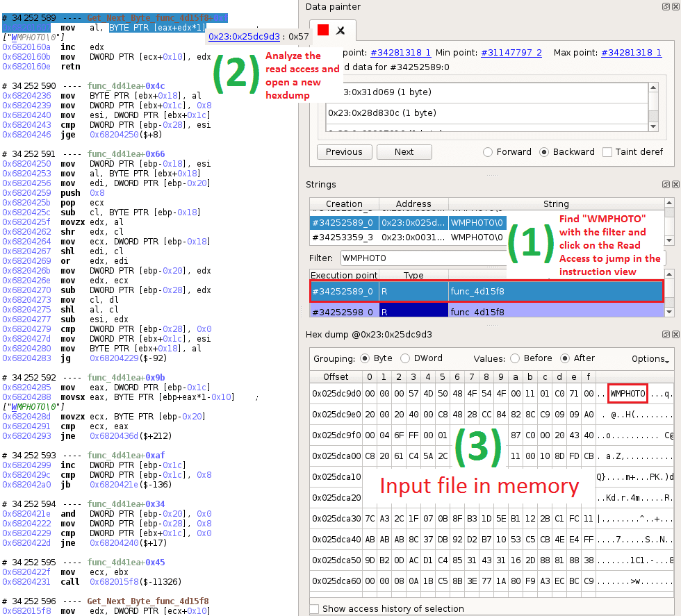Select read access #34252589_0 func_4d15f8

tap(486, 291)
